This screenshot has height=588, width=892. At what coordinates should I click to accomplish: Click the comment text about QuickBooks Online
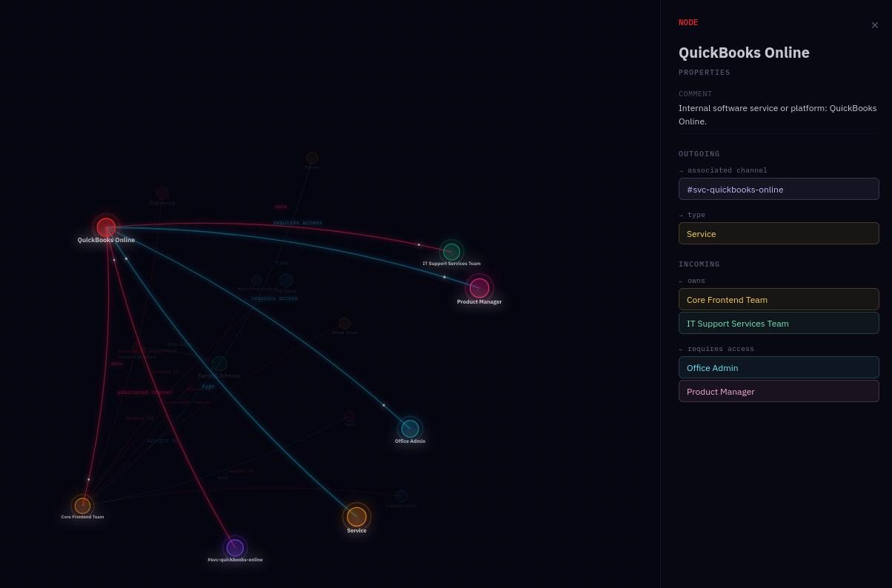pos(778,114)
